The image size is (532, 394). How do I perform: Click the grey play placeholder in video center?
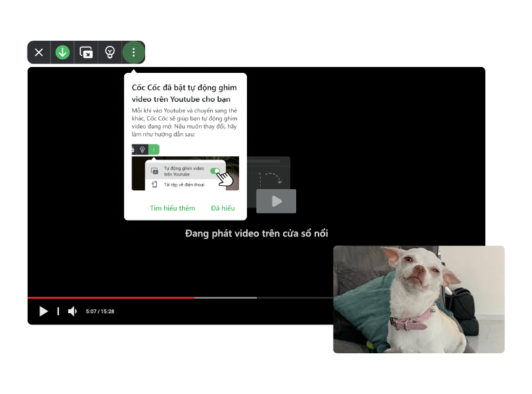[x=276, y=201]
